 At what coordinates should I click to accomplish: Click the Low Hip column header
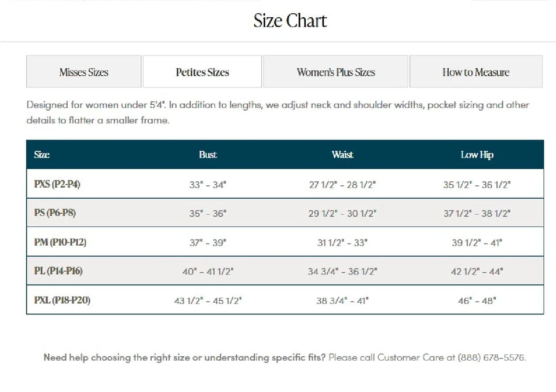(x=477, y=155)
